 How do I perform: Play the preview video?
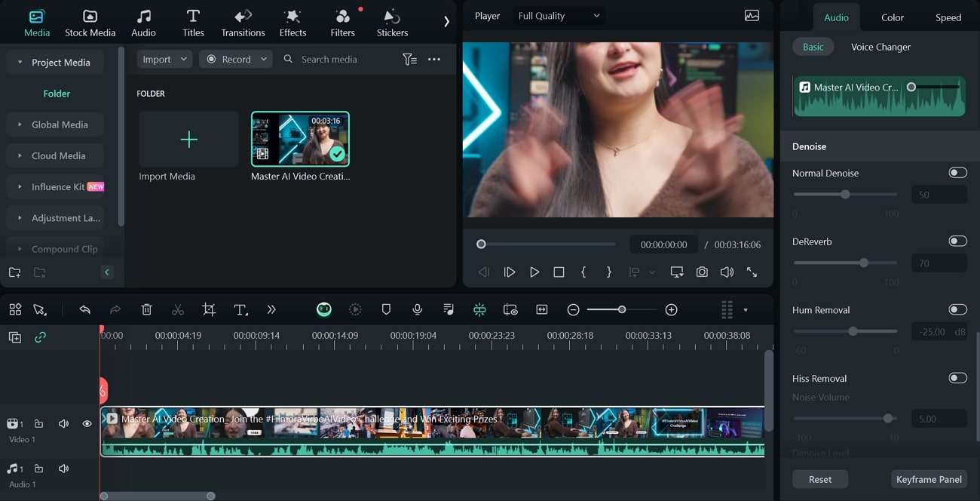[x=534, y=272]
